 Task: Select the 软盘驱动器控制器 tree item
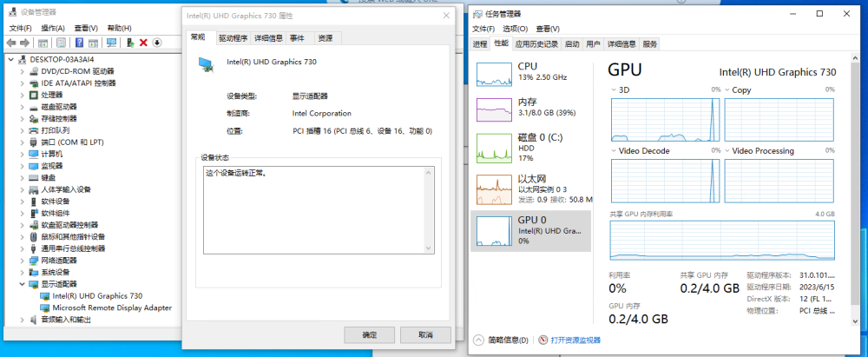click(x=69, y=225)
